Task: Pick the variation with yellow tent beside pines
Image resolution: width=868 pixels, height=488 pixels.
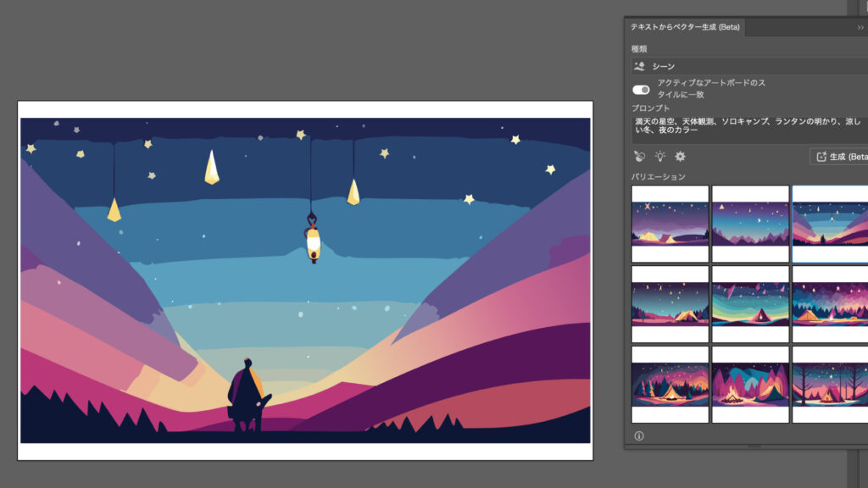Action: (670, 304)
